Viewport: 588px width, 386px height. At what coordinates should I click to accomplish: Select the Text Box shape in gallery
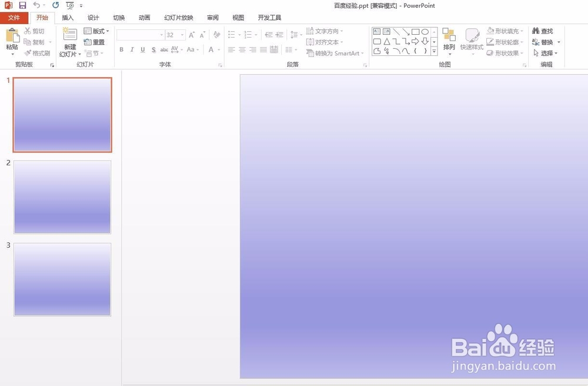(377, 32)
